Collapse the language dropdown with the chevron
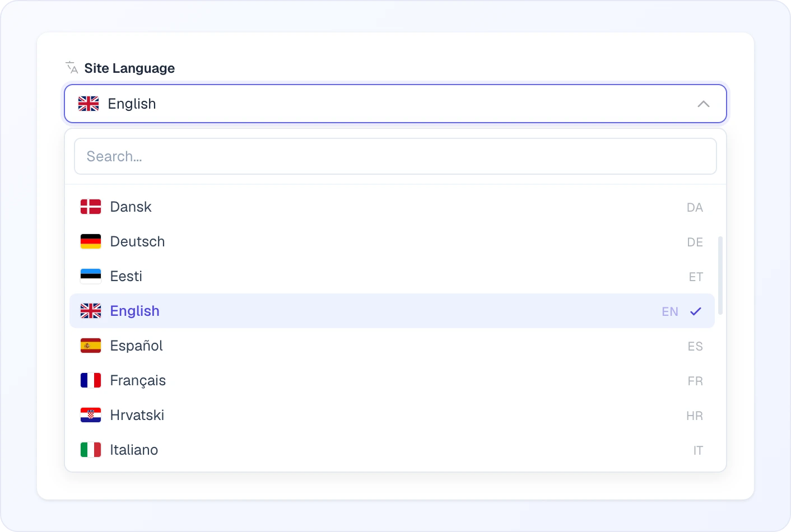Image resolution: width=791 pixels, height=532 pixels. (x=704, y=104)
